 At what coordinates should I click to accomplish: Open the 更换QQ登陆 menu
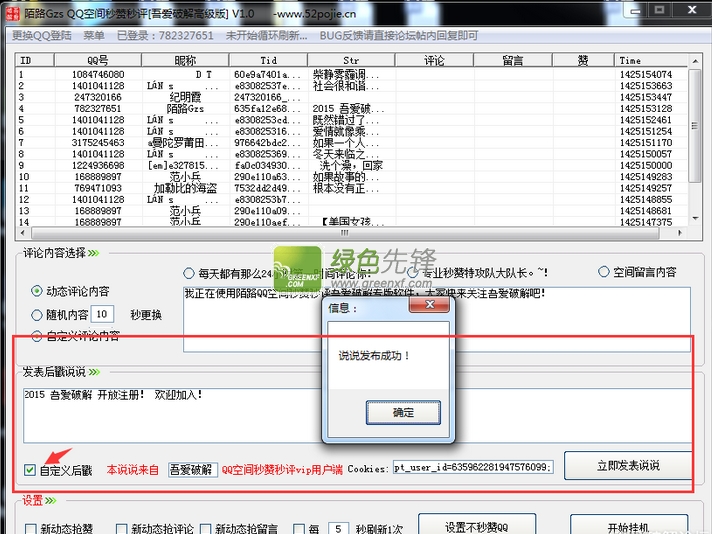pyautogui.click(x=41, y=35)
